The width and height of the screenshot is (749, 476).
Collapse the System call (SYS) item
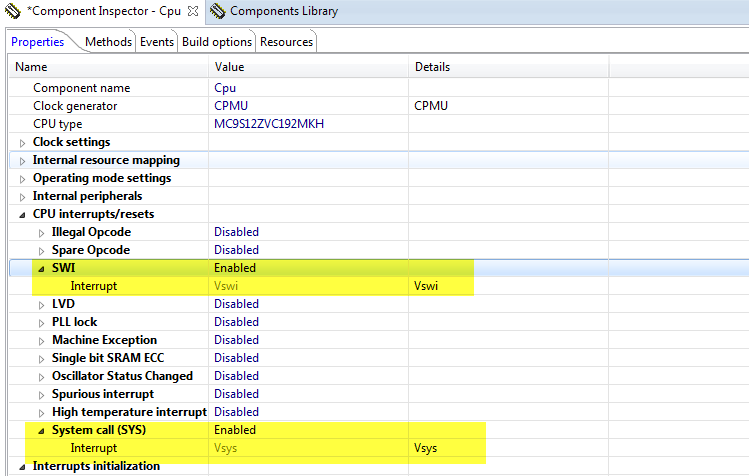(42, 431)
